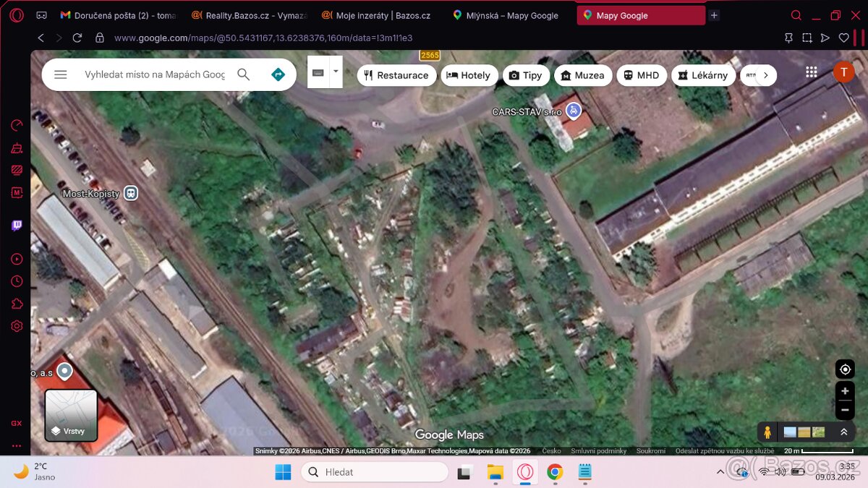Click the Opera snapshot tool icon
The width and height of the screenshot is (868, 488).
coord(807,38)
